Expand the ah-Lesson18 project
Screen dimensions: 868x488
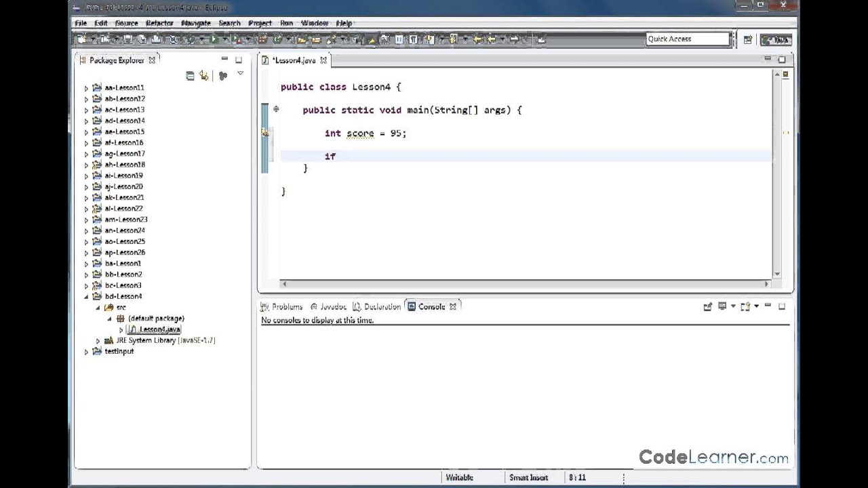pyautogui.click(x=86, y=165)
